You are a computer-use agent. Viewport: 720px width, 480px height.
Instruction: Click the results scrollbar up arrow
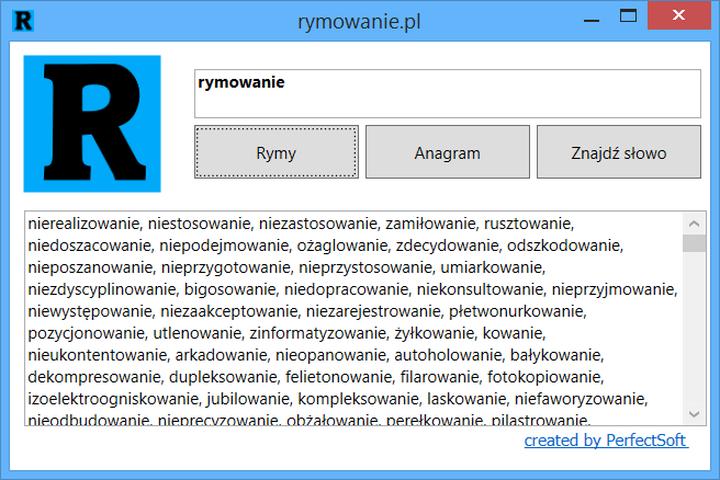(x=694, y=223)
